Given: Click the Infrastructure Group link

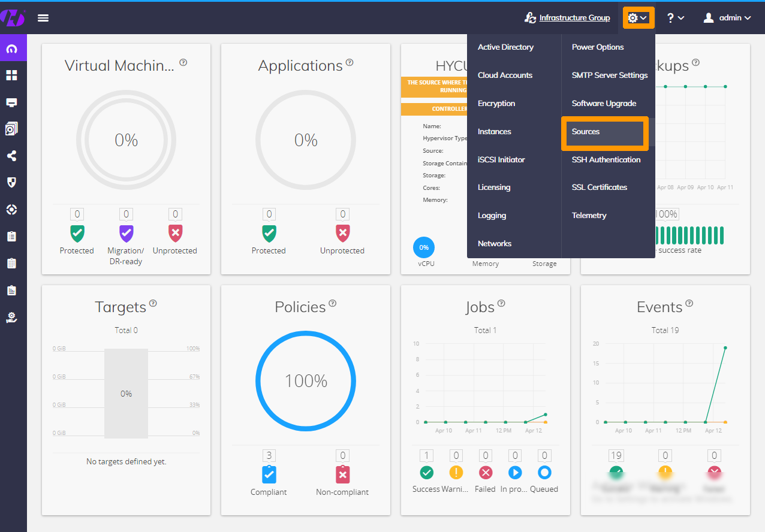Looking at the screenshot, I should (574, 18).
